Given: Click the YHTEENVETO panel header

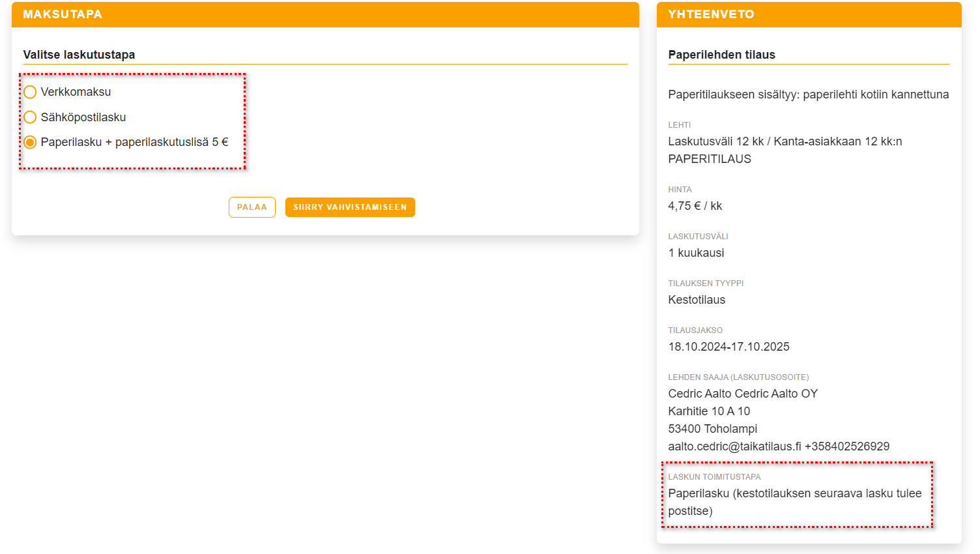Looking at the screenshot, I should (x=809, y=14).
